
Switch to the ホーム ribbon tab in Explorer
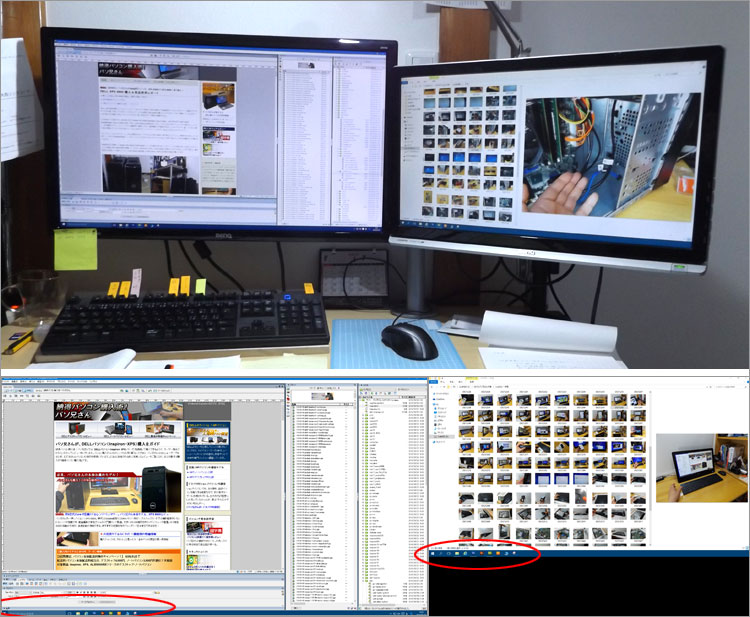[444, 384]
